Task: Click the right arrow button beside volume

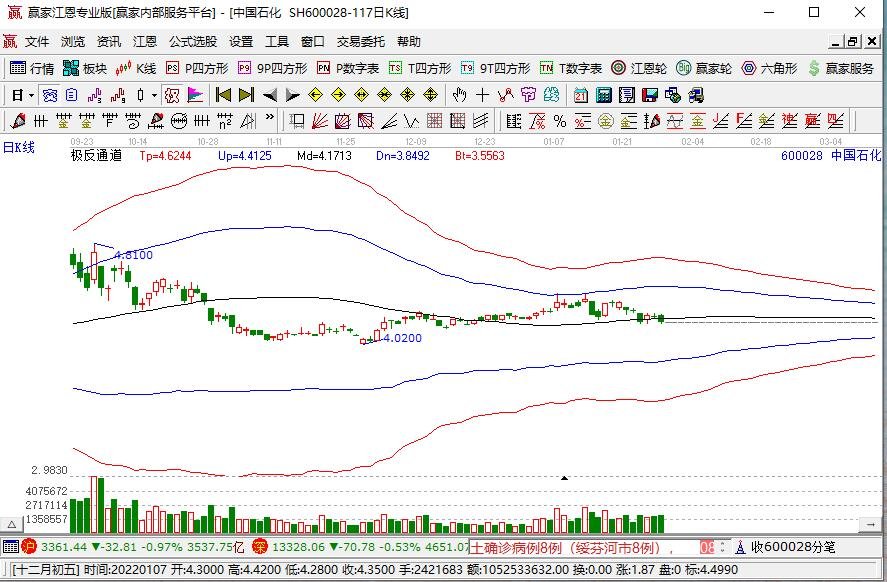Action: pyautogui.click(x=870, y=525)
